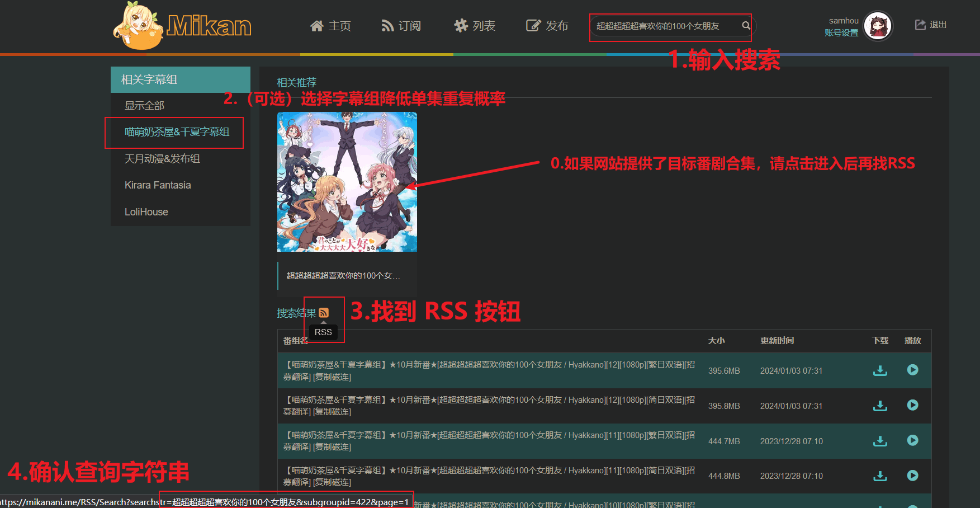Play the 395.6MB episode 12 entry
The width and height of the screenshot is (980, 508).
912,370
